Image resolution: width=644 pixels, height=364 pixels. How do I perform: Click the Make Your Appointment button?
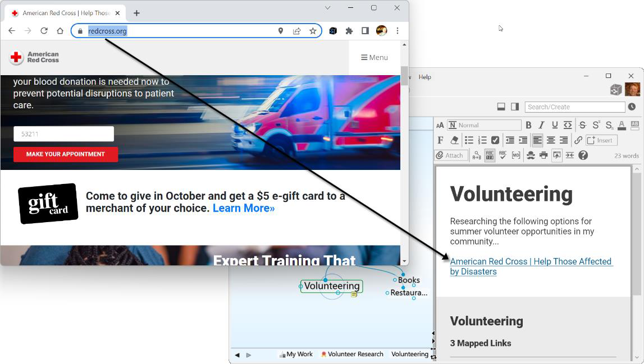pos(66,154)
